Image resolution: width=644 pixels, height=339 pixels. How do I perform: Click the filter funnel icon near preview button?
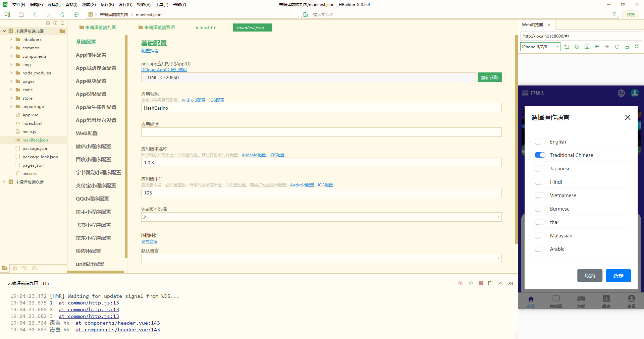pyautogui.click(x=614, y=14)
